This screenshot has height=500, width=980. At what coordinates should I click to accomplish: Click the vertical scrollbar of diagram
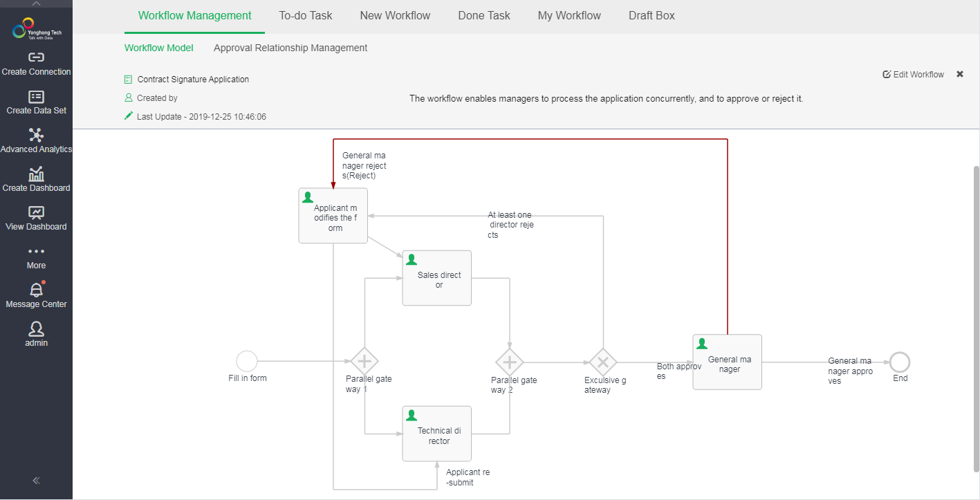(977, 318)
